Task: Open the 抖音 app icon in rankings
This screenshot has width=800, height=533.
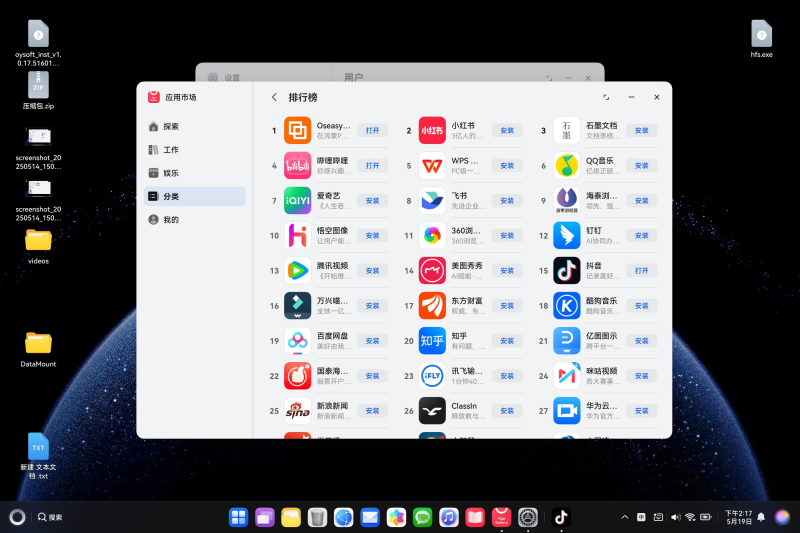Action: click(x=567, y=271)
